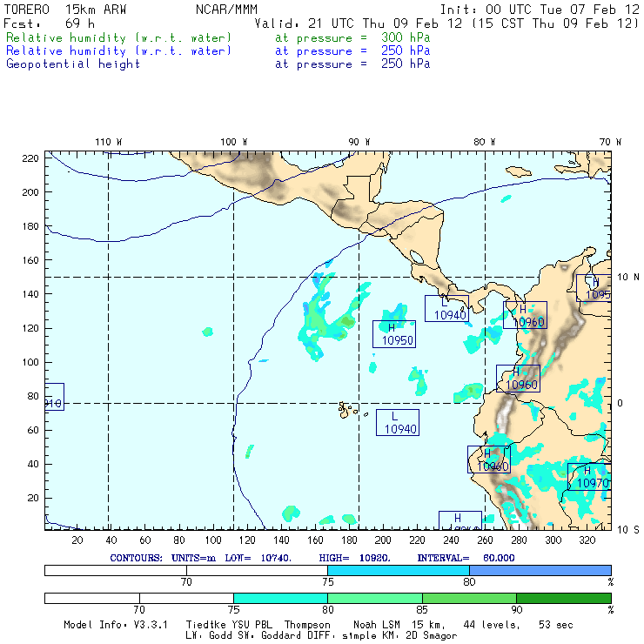Click the green '300 hPa' pressure value
This screenshot has width=644, height=644.
coord(406,37)
